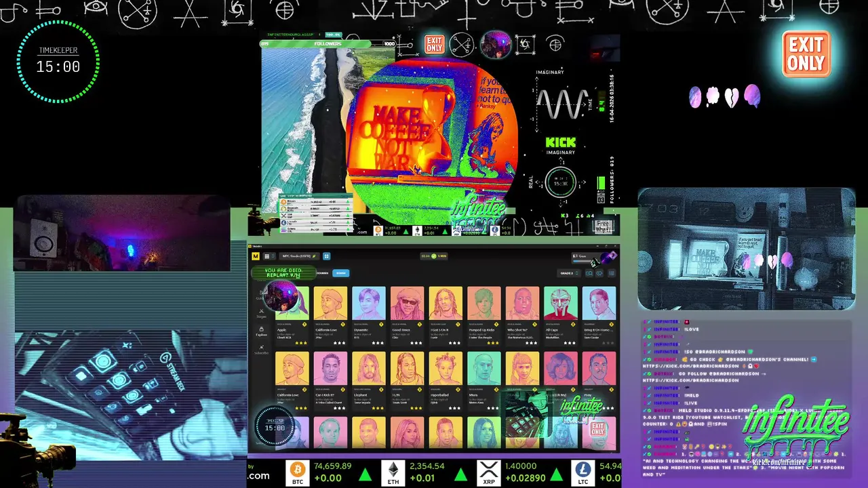868x488 pixels.
Task: Click the yellow Melodics M logo
Action: (x=256, y=256)
